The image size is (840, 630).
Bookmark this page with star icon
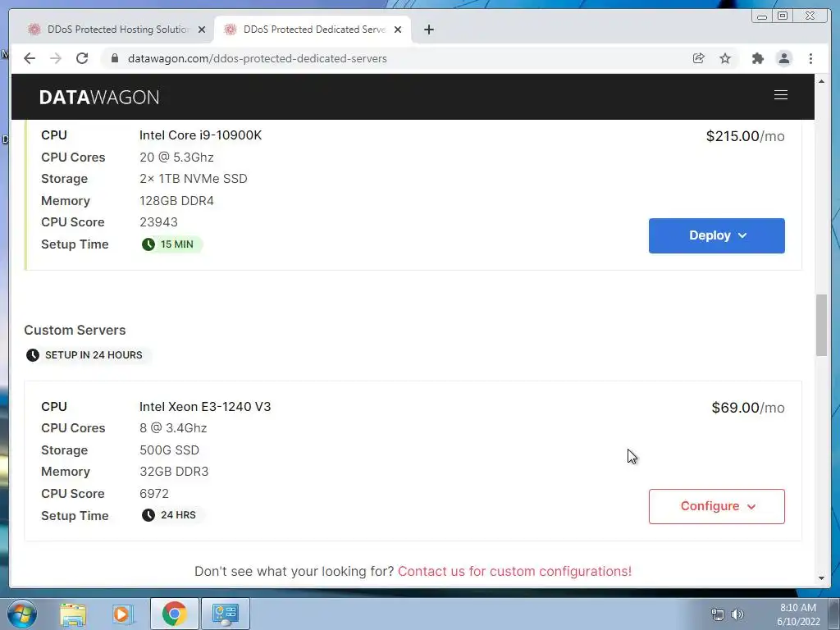tap(725, 58)
